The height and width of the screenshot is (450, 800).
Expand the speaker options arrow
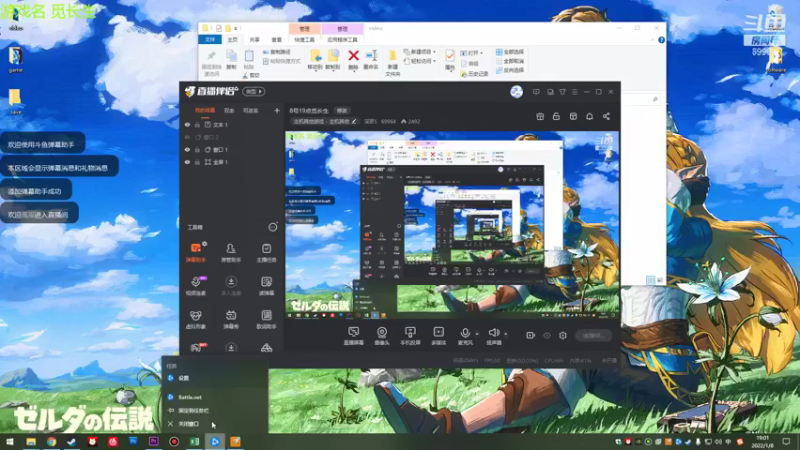[506, 334]
